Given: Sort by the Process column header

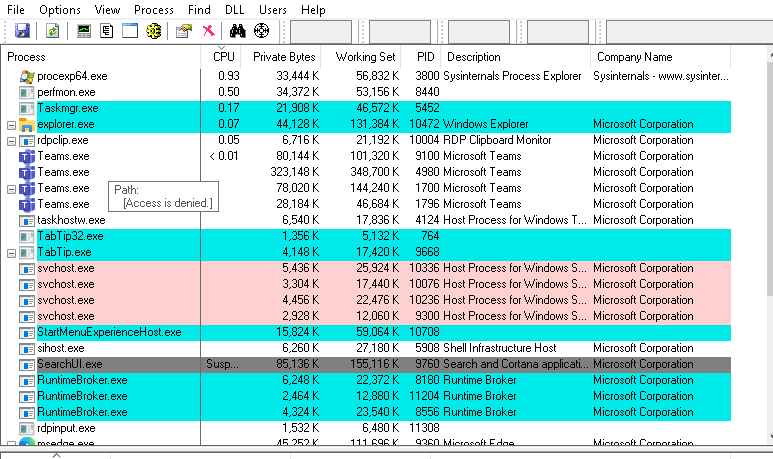Looking at the screenshot, I should (101, 57).
